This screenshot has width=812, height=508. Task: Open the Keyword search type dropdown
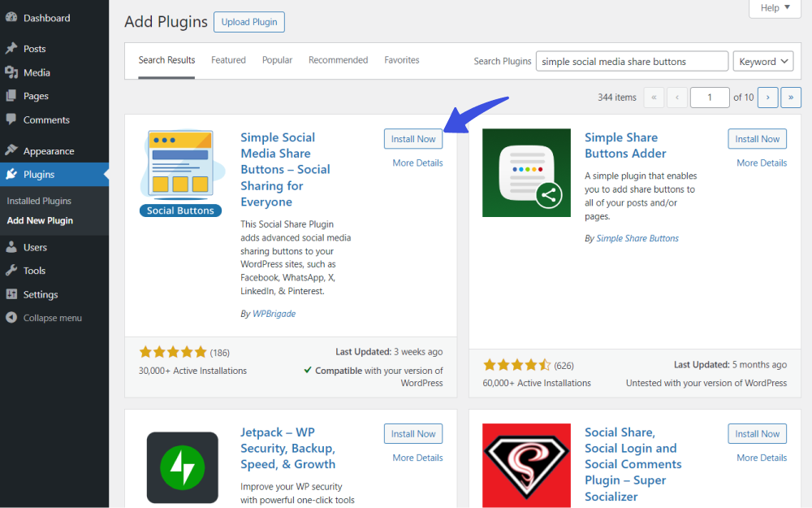tap(763, 62)
